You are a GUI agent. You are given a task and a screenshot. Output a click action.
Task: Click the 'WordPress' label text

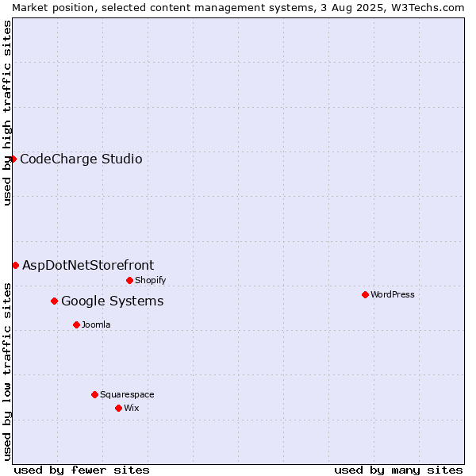pyautogui.click(x=393, y=294)
